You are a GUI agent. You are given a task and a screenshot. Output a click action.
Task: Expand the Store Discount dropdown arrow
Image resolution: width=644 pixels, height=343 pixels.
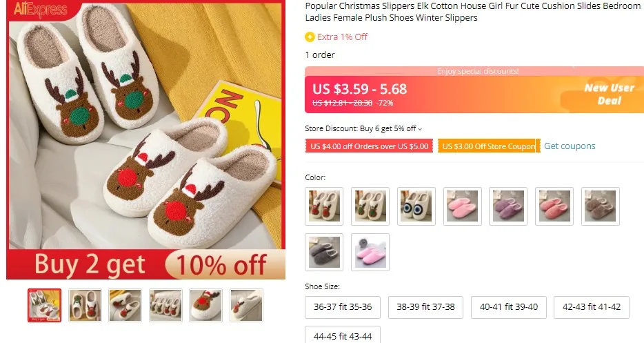tap(420, 129)
